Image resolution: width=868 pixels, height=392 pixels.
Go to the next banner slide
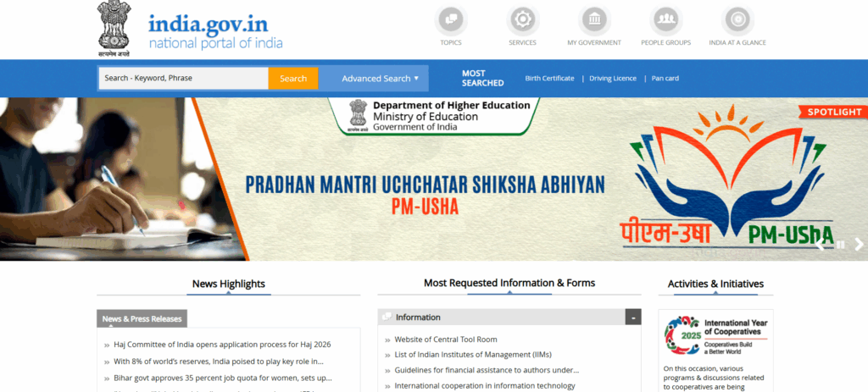pos(859,245)
